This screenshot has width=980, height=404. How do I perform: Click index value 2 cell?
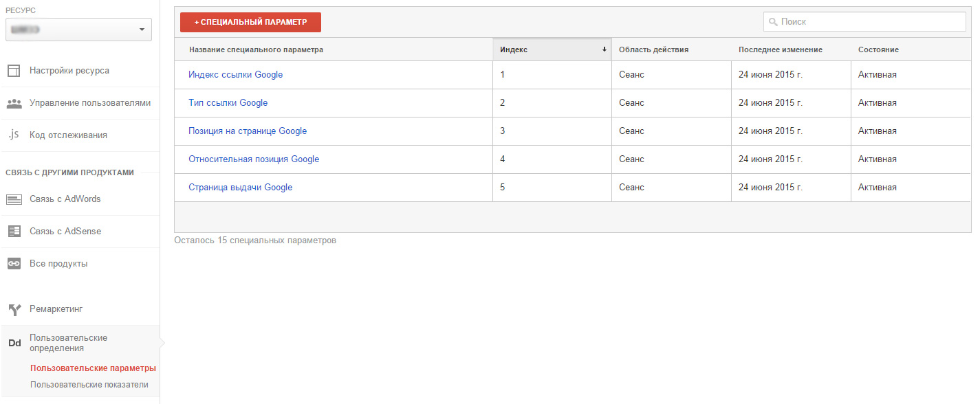coord(552,103)
